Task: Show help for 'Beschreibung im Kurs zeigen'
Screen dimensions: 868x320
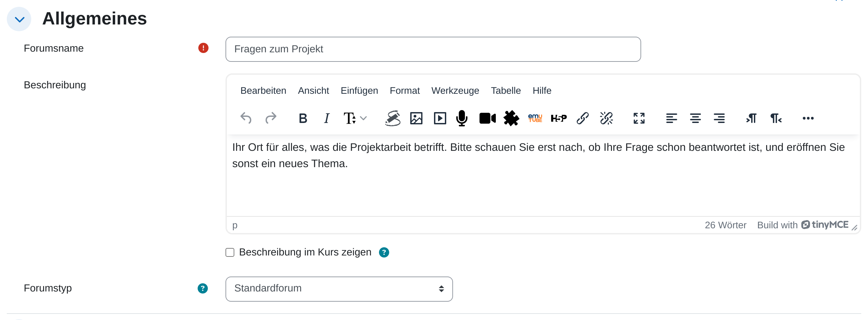Action: point(384,252)
